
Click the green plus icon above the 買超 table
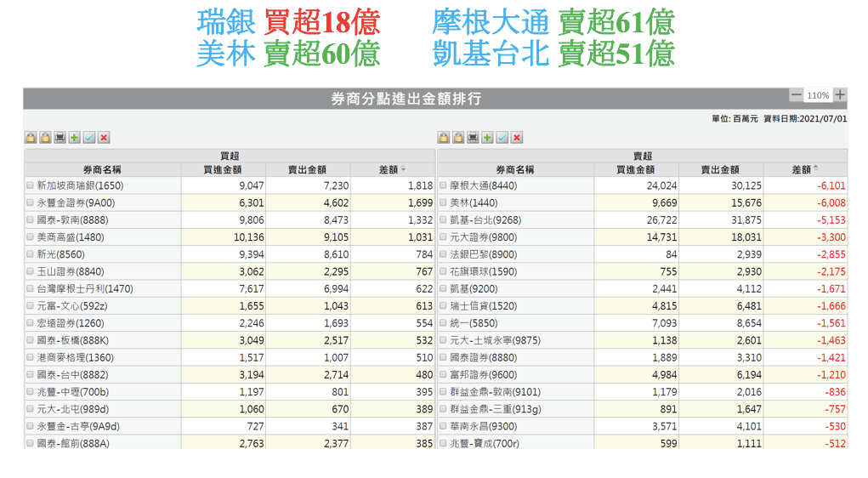click(75, 138)
